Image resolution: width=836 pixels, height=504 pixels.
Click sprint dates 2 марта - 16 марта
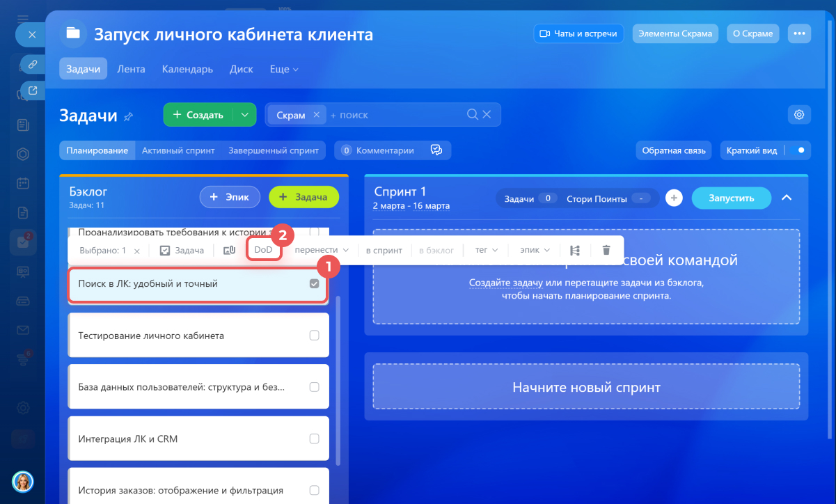coord(411,206)
